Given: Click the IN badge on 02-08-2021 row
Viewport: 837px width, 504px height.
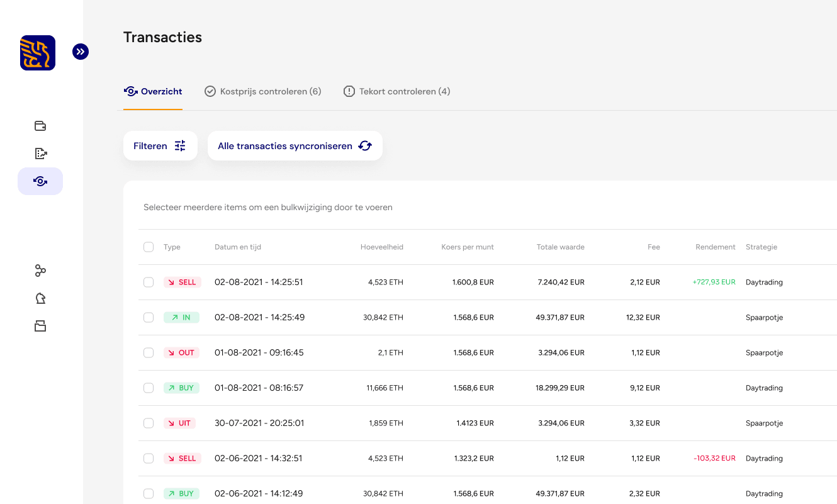Looking at the screenshot, I should coord(181,318).
